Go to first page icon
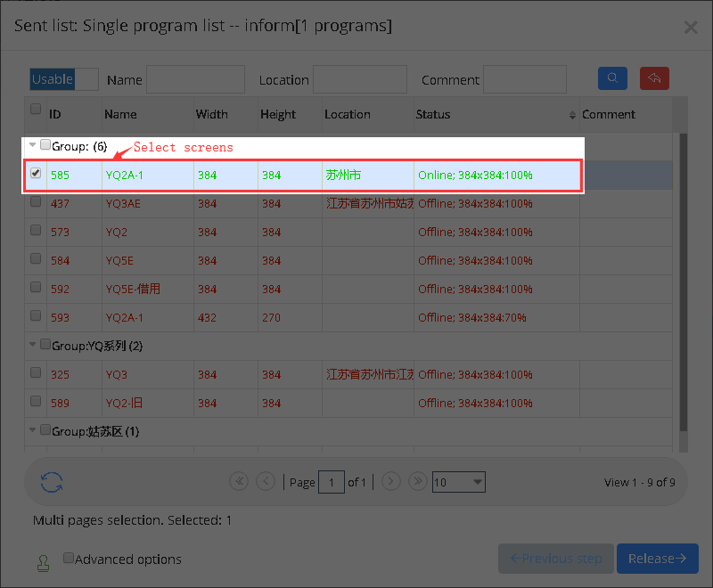Image resolution: width=713 pixels, height=588 pixels. (239, 481)
